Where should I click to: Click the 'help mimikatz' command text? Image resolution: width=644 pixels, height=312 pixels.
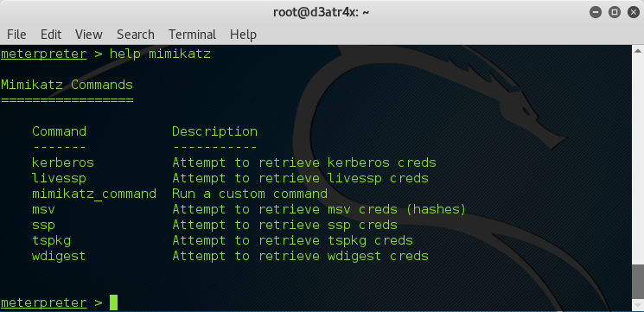[x=160, y=54]
